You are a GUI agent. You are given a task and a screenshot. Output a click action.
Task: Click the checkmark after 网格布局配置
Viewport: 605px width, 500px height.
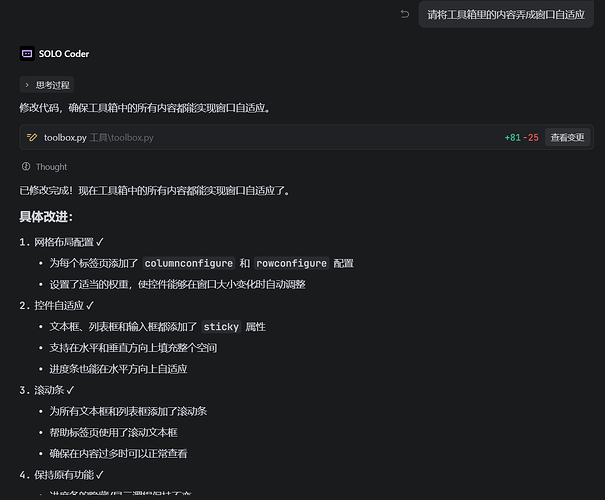(x=100, y=242)
